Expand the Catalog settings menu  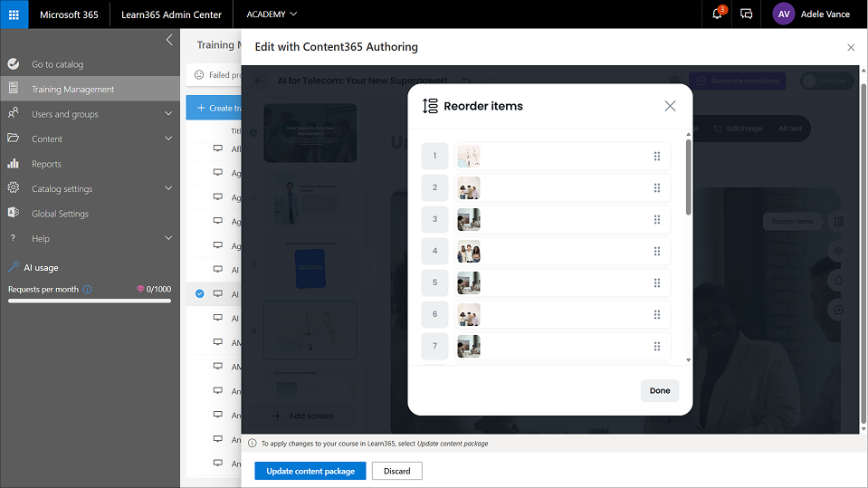pyautogui.click(x=168, y=188)
